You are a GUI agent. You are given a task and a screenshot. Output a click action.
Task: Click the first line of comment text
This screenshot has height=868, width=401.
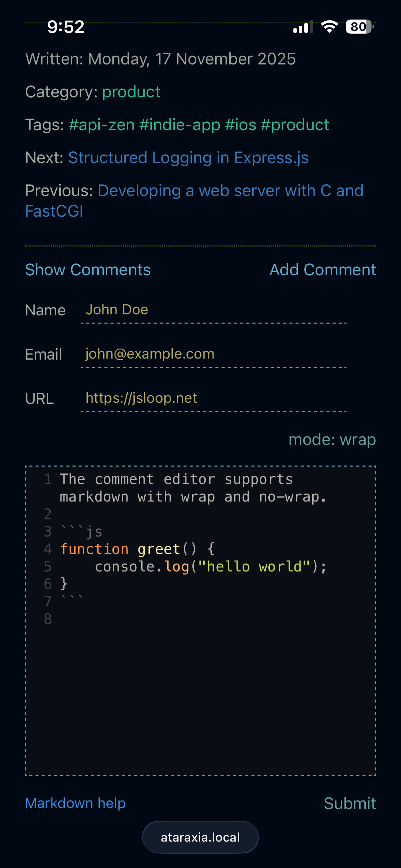(176, 479)
